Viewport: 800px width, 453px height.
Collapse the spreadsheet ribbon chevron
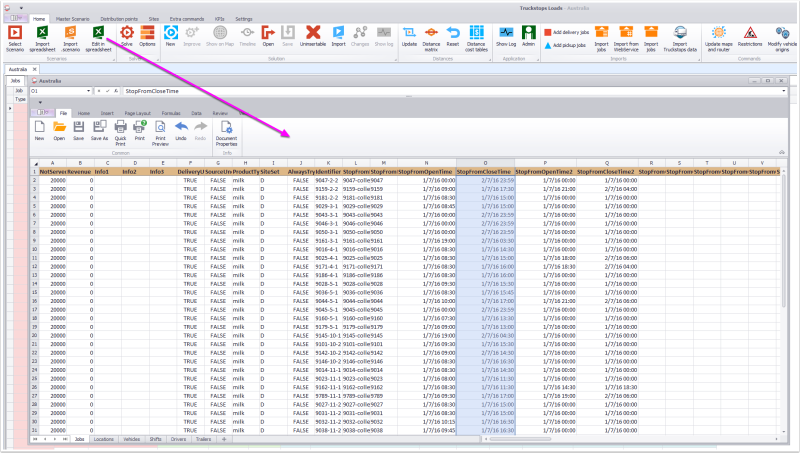tap(782, 152)
